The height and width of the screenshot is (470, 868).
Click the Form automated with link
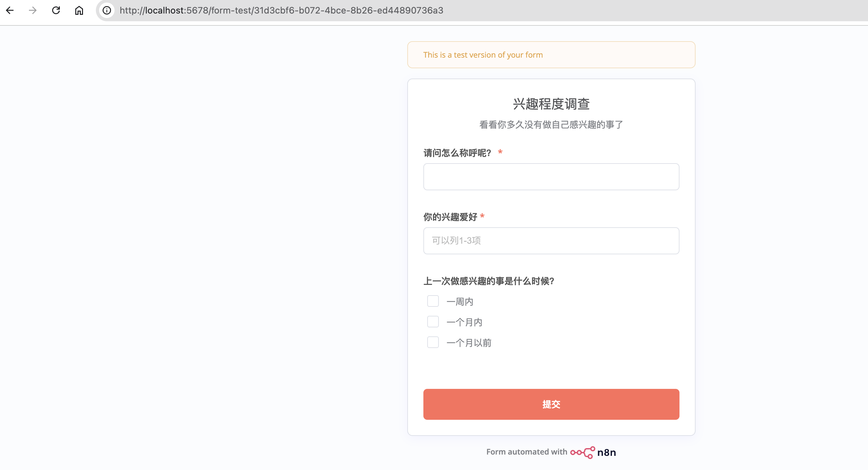(x=526, y=452)
